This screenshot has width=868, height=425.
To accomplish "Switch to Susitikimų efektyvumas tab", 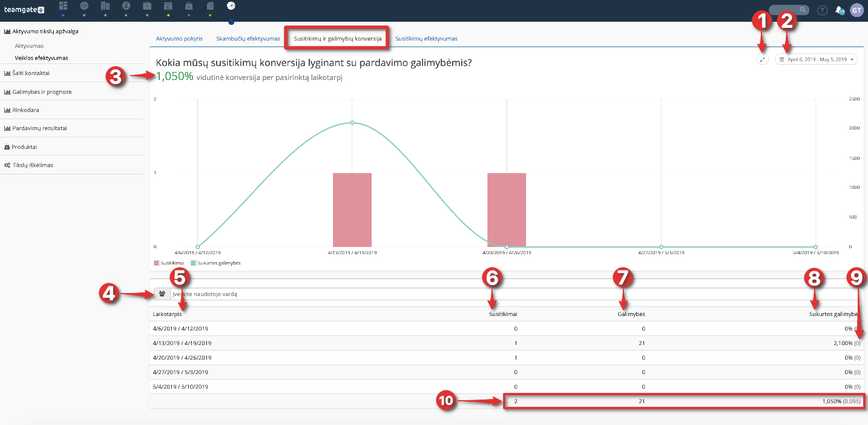I will (x=426, y=38).
